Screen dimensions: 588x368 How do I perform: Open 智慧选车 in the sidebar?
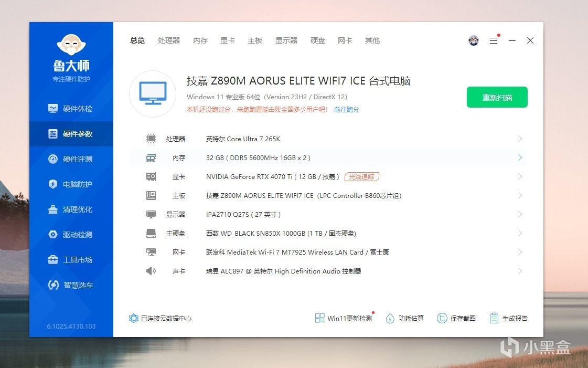71,285
